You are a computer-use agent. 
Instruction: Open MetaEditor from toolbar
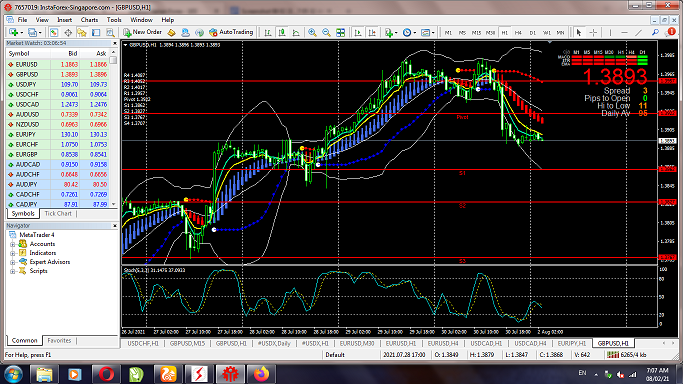pos(172,32)
